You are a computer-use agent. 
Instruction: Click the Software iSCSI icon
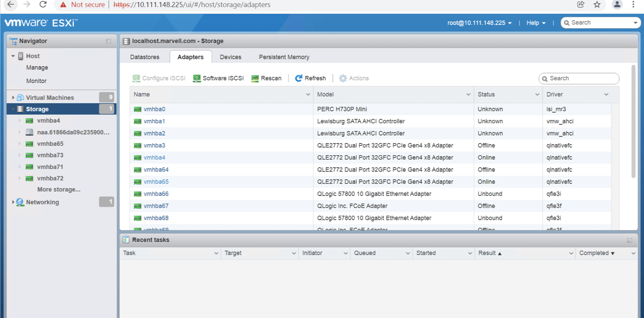197,78
